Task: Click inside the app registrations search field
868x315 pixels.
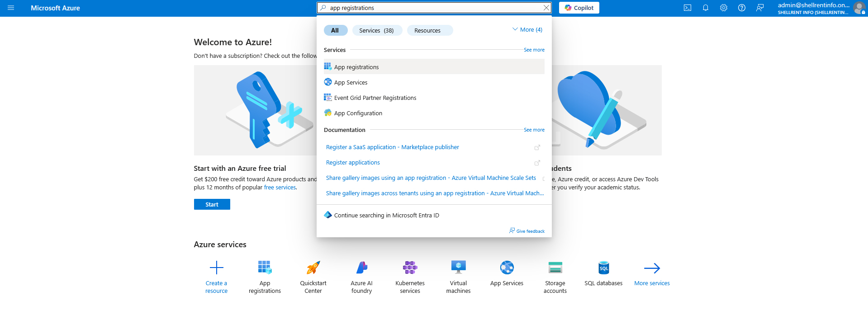Action: [x=434, y=8]
